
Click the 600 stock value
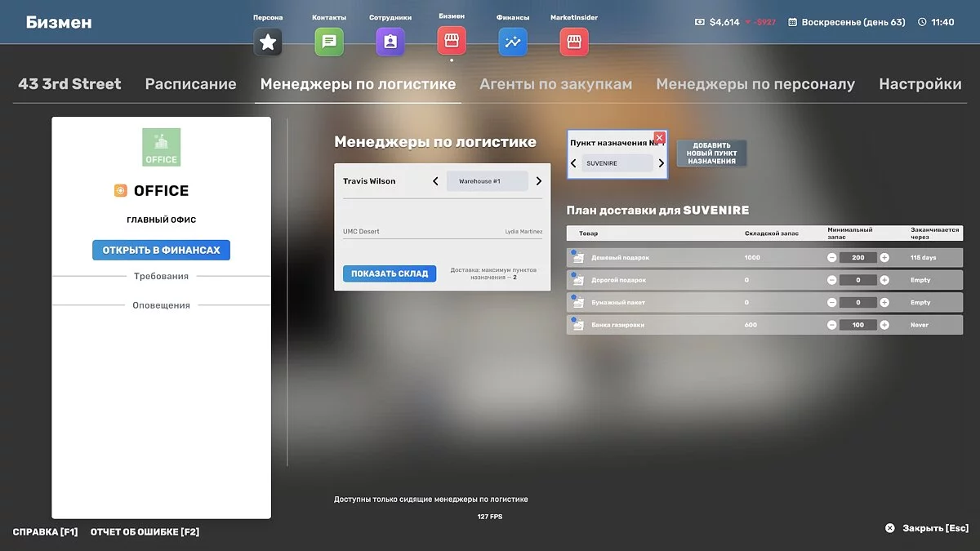(x=751, y=325)
